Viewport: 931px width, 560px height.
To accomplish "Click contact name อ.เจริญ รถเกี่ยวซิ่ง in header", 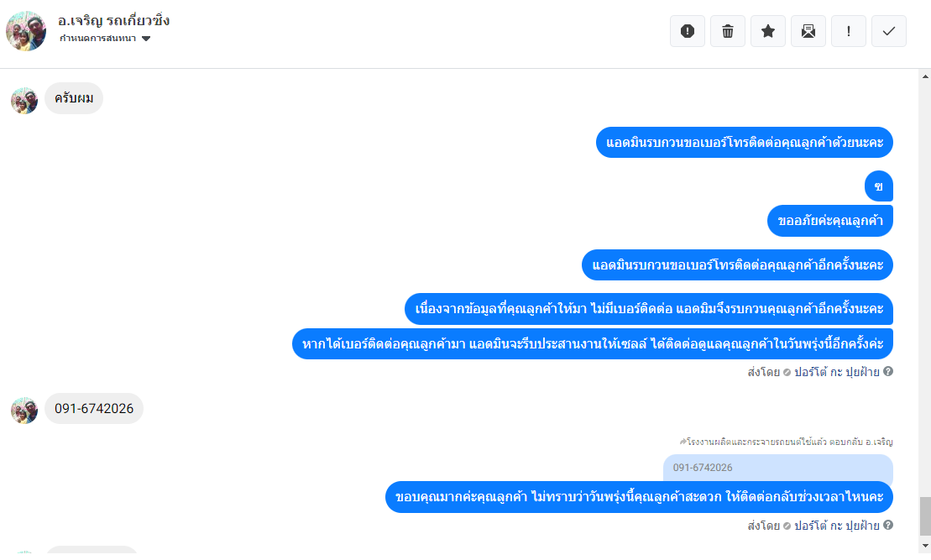I will point(113,21).
